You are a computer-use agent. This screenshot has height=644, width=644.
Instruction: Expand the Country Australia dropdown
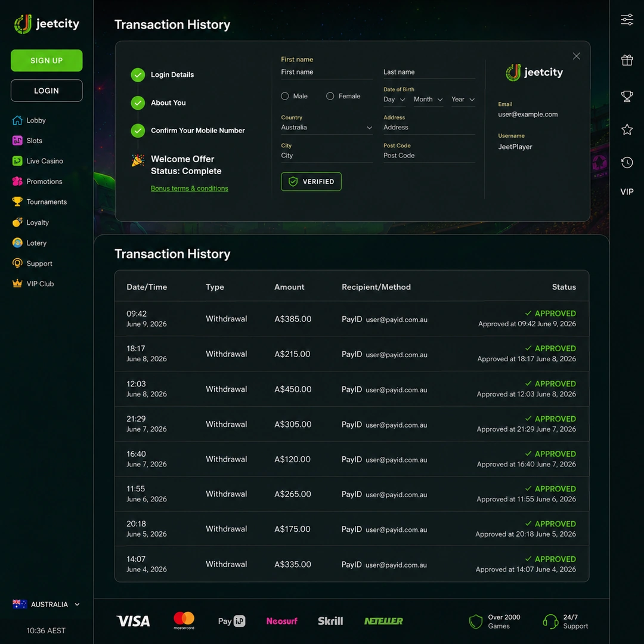(327, 128)
